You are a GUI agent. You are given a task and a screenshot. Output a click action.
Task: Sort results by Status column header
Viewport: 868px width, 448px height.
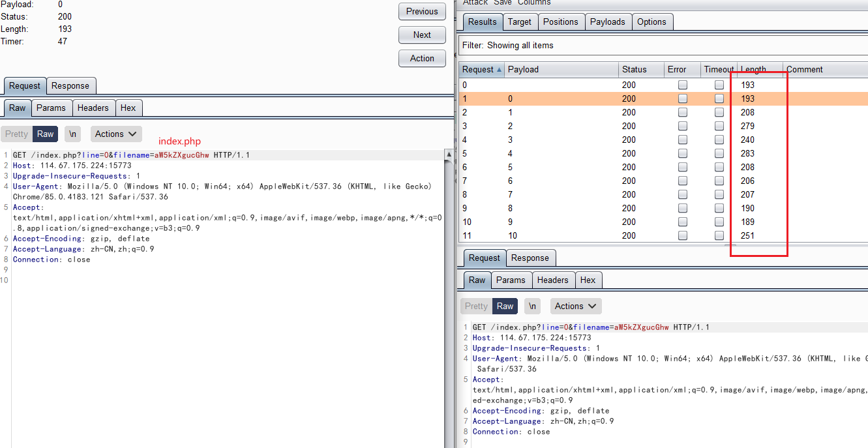coord(641,69)
